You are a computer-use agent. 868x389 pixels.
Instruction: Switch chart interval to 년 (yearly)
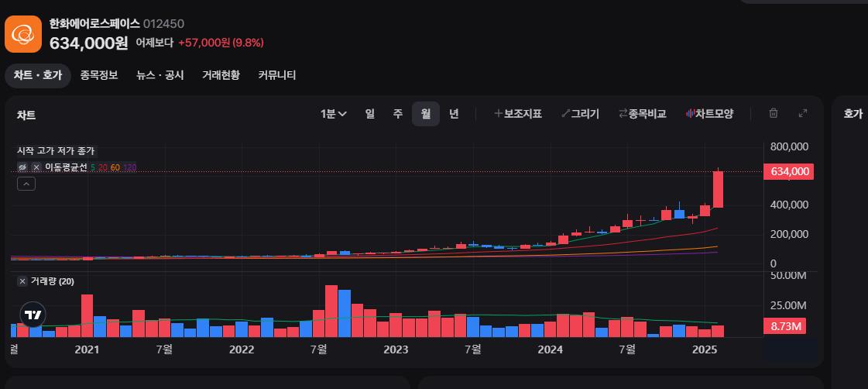pyautogui.click(x=454, y=114)
